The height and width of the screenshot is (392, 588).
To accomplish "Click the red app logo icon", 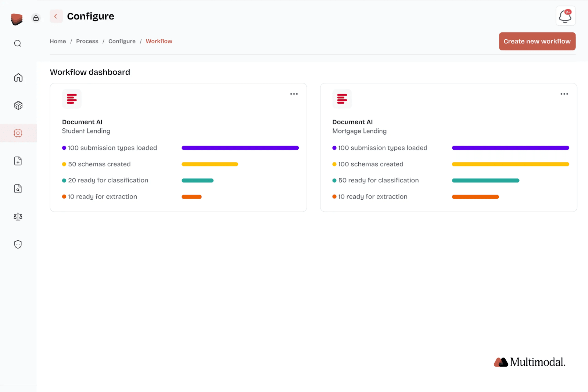I will click(17, 19).
